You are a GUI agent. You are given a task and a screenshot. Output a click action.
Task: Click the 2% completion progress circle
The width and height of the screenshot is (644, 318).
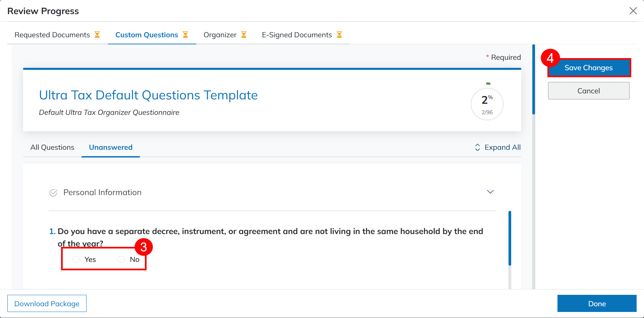tap(487, 104)
